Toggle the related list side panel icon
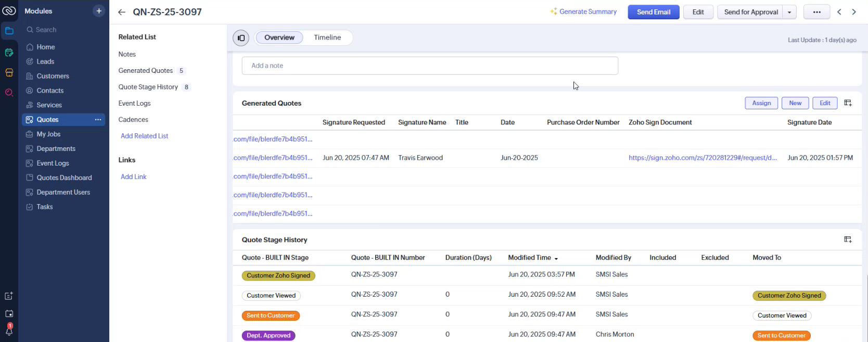Screen dimensions: 868x342 point(241,38)
